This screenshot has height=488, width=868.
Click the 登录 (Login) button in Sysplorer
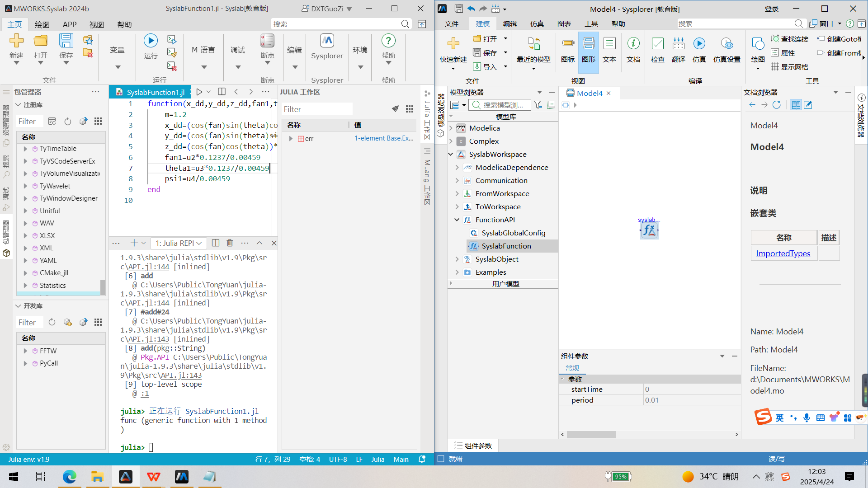click(x=772, y=9)
